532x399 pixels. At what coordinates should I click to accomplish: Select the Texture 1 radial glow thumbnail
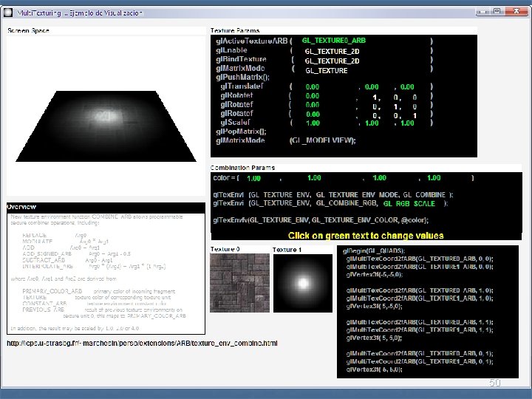(303, 283)
